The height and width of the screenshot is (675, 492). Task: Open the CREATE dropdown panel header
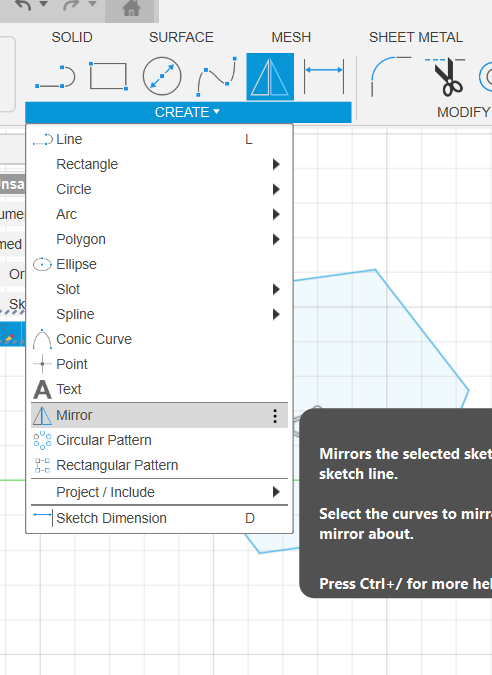188,112
